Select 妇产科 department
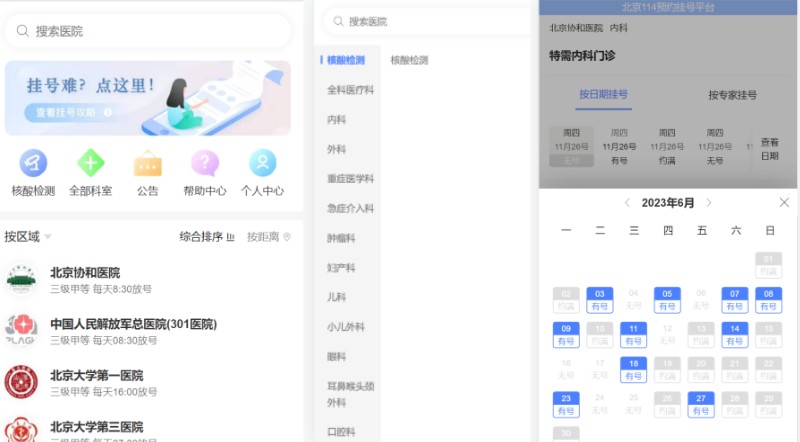The width and height of the screenshot is (800, 442). pos(341,267)
